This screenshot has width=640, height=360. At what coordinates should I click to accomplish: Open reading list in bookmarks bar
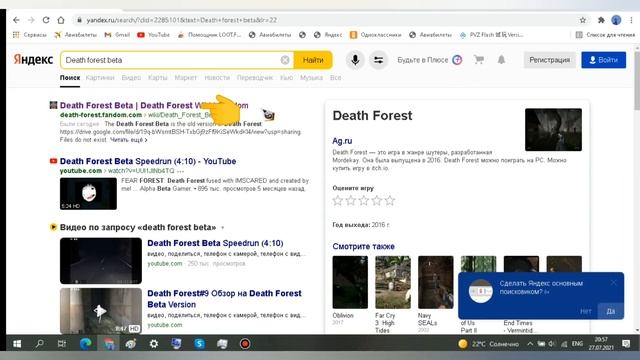click(x=605, y=35)
